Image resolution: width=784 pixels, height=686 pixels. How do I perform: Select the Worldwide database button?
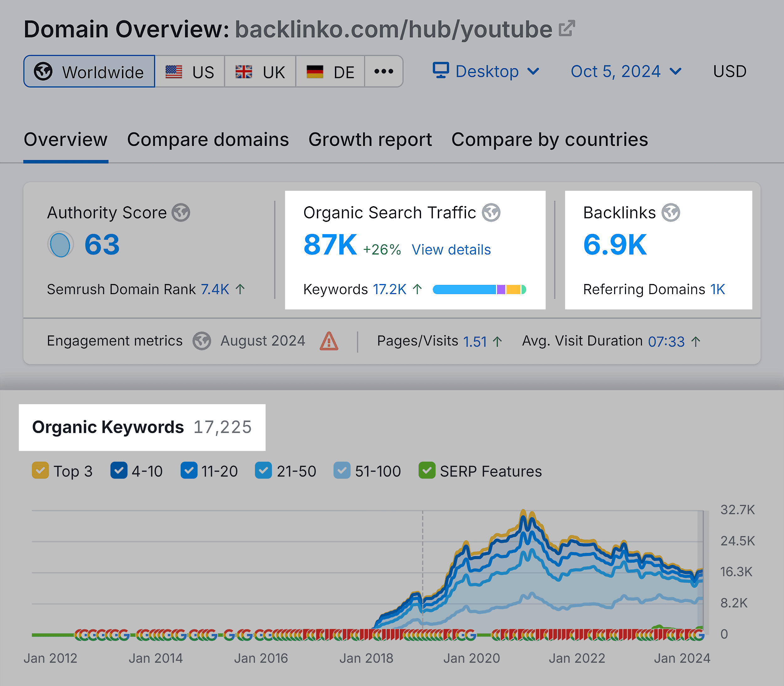click(89, 72)
